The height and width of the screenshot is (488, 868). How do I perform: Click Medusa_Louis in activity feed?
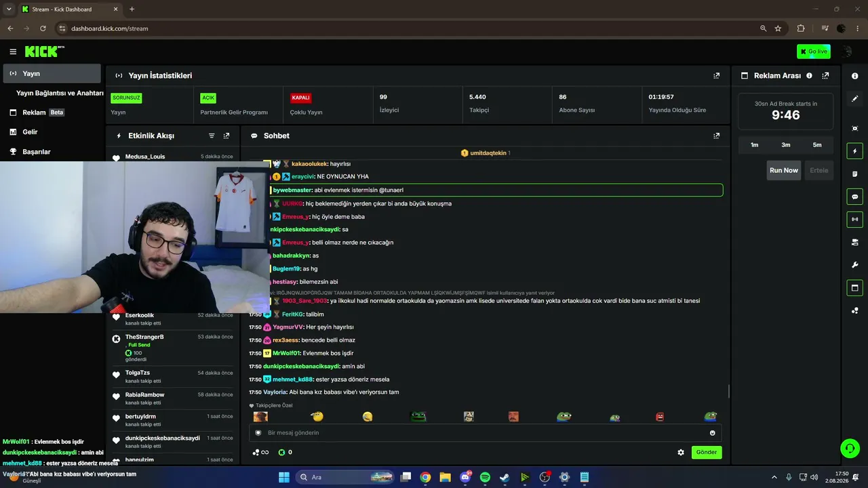pyautogui.click(x=145, y=157)
